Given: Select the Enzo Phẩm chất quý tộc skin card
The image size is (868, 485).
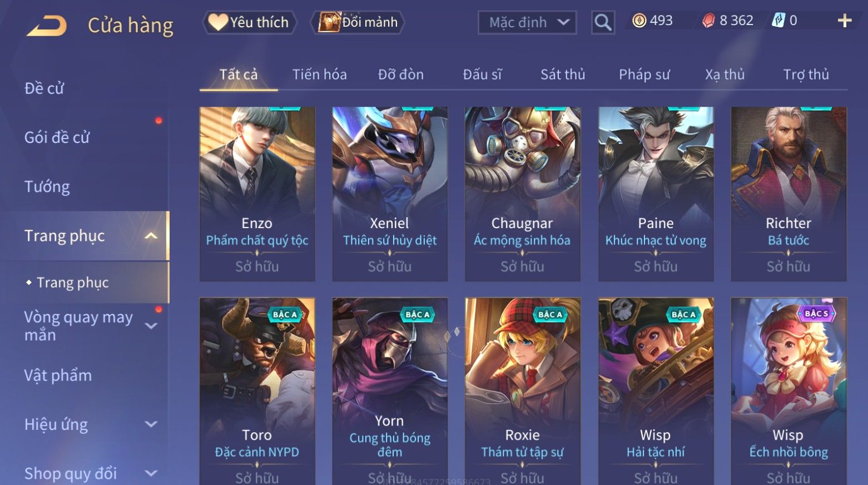Looking at the screenshot, I should (257, 194).
